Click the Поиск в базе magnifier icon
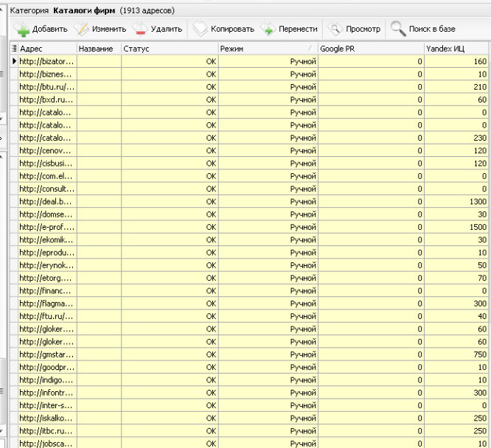Screen dimensions: 491x448 point(398,29)
